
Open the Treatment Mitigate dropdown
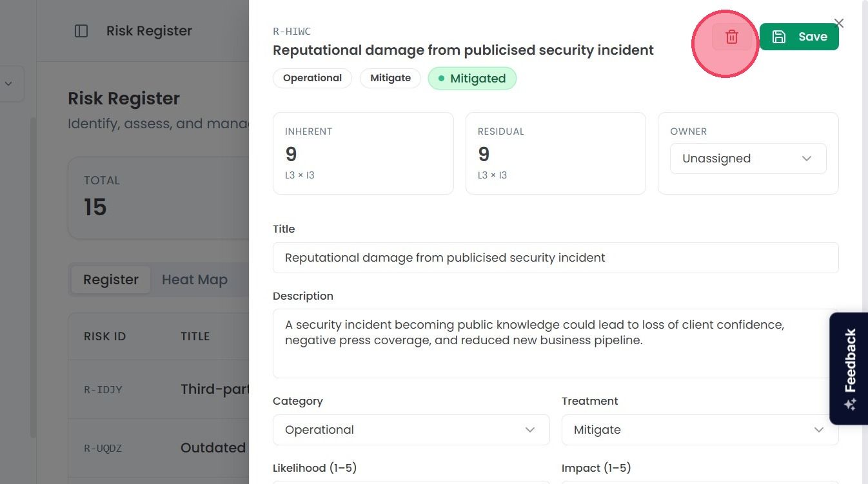click(x=700, y=430)
